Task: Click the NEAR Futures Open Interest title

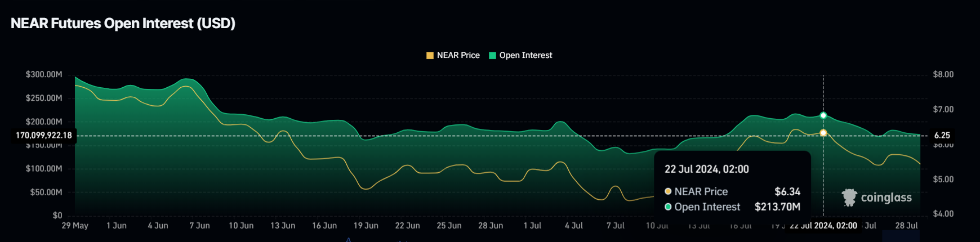Action: [x=123, y=24]
